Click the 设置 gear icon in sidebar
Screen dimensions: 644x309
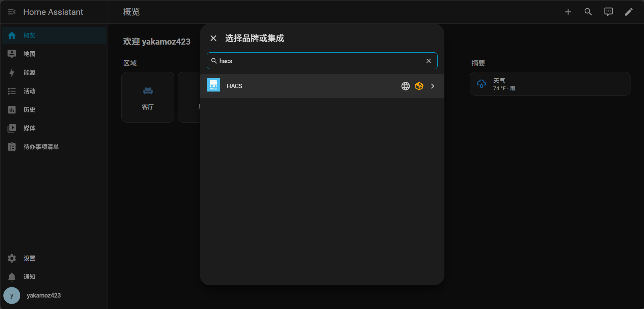pos(12,258)
